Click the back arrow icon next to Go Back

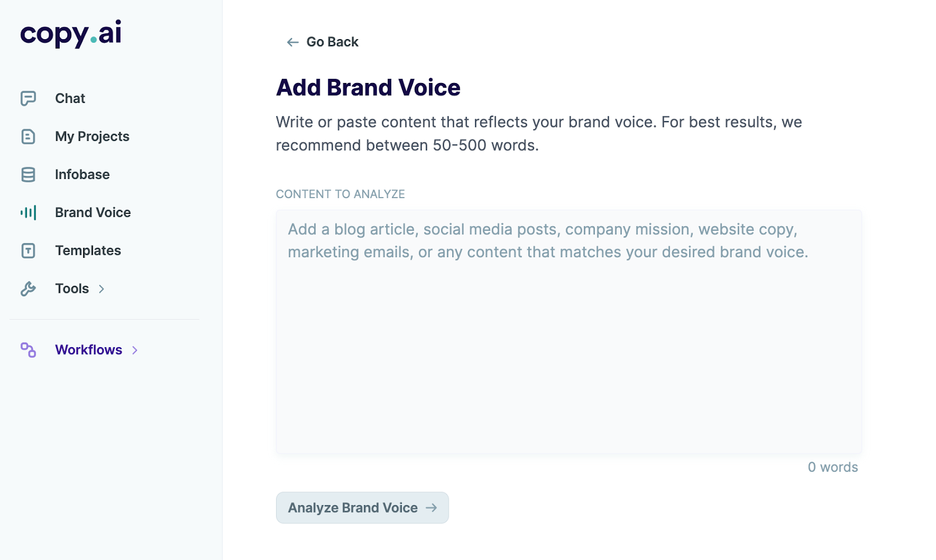pos(291,42)
